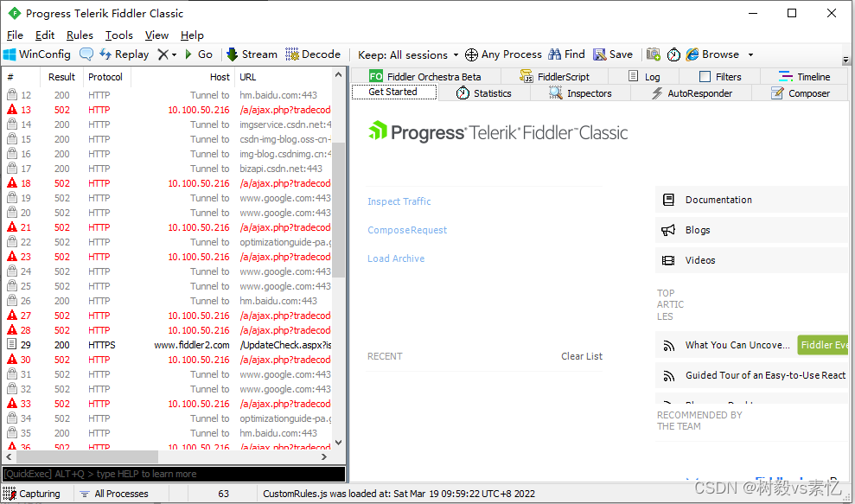Open the Help menu
The image size is (855, 504).
pyautogui.click(x=192, y=35)
